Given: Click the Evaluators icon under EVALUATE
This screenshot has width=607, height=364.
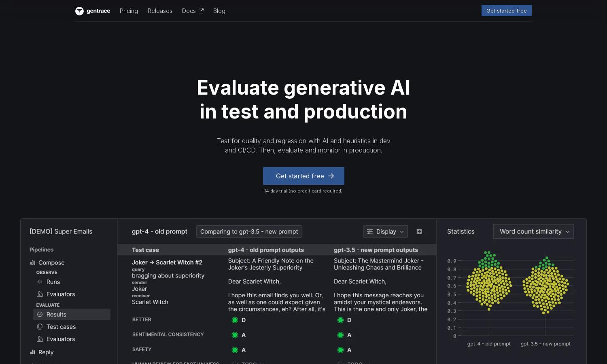Looking at the screenshot, I should pos(40,339).
